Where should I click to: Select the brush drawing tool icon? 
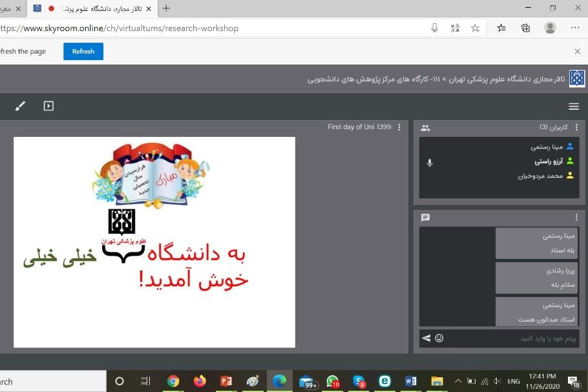pos(20,107)
